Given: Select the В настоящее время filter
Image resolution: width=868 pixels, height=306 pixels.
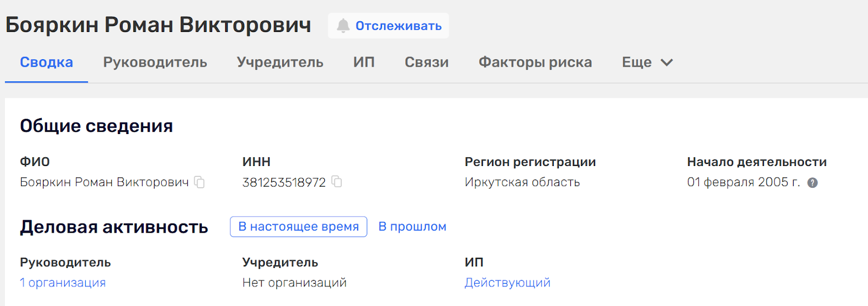Looking at the screenshot, I should pyautogui.click(x=298, y=227).
